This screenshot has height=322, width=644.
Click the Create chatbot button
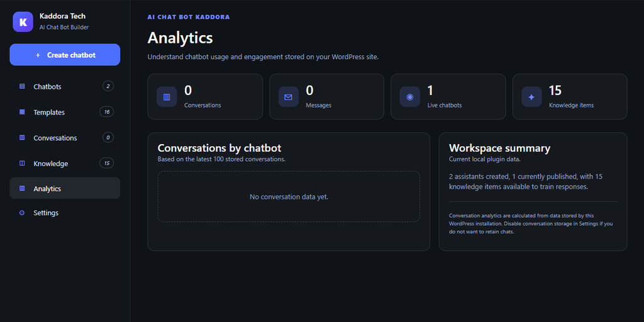point(65,55)
